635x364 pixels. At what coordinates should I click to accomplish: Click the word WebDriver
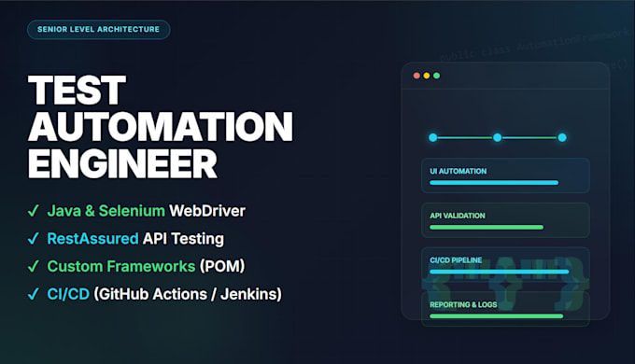pyautogui.click(x=207, y=211)
